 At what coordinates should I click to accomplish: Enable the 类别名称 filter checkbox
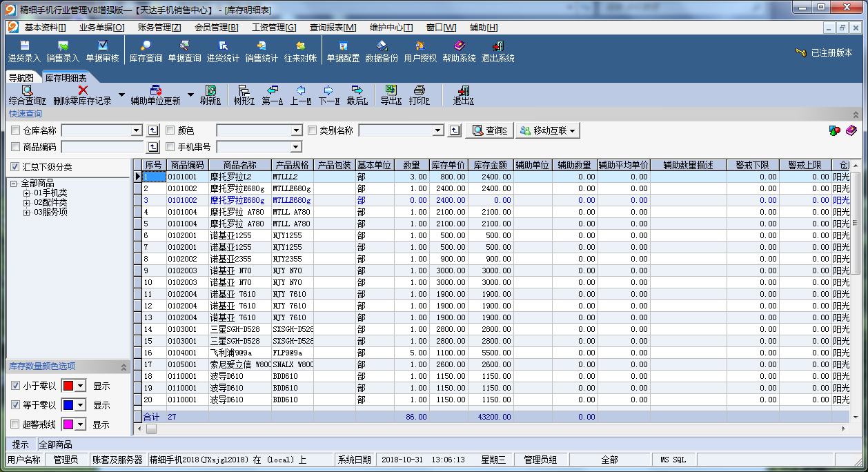pyautogui.click(x=312, y=130)
